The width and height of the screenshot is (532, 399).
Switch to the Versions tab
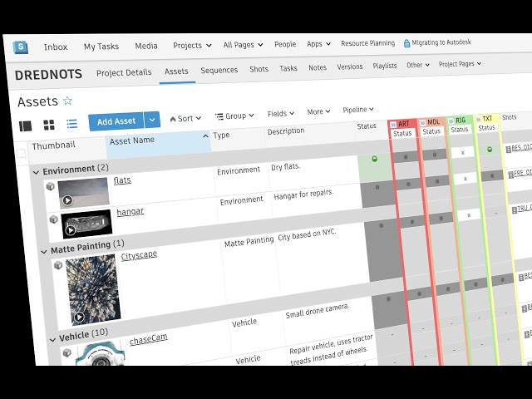[350, 66]
